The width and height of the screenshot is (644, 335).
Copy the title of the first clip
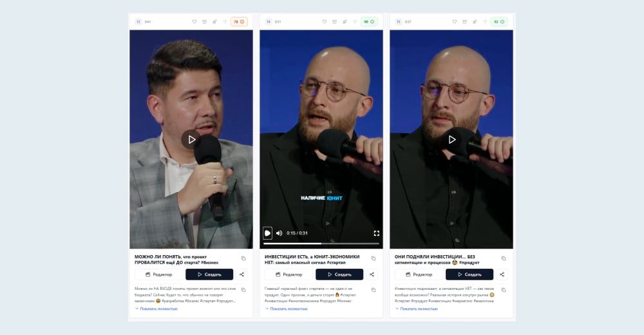[x=243, y=258]
